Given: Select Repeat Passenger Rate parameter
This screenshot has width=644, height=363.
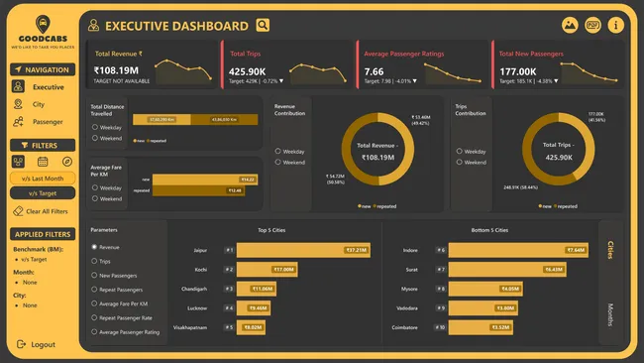Looking at the screenshot, I should pos(94,317).
